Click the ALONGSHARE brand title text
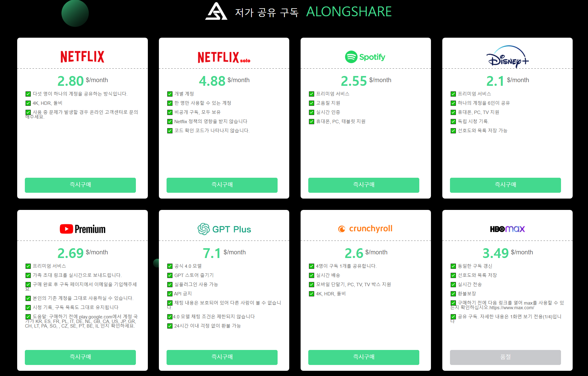 click(349, 12)
